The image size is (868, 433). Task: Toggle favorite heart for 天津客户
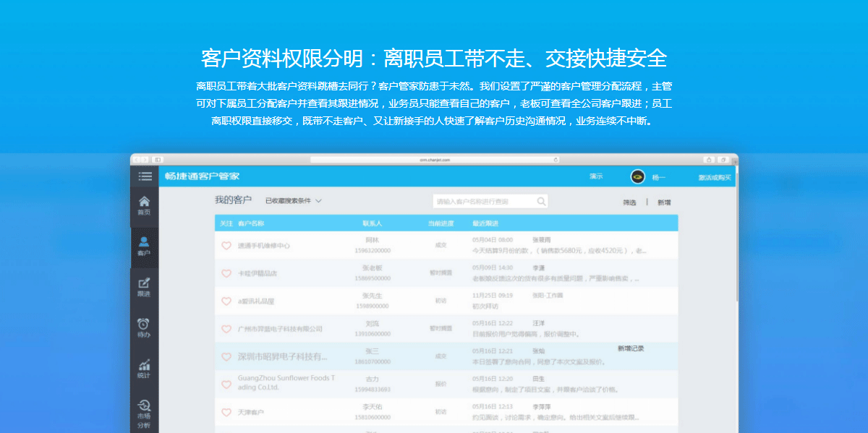pos(226,412)
